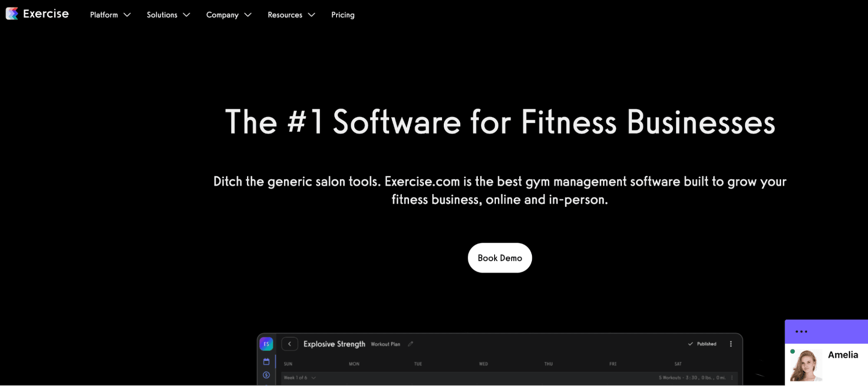Open the Company dropdown menu
The width and height of the screenshot is (868, 386).
coord(229,15)
